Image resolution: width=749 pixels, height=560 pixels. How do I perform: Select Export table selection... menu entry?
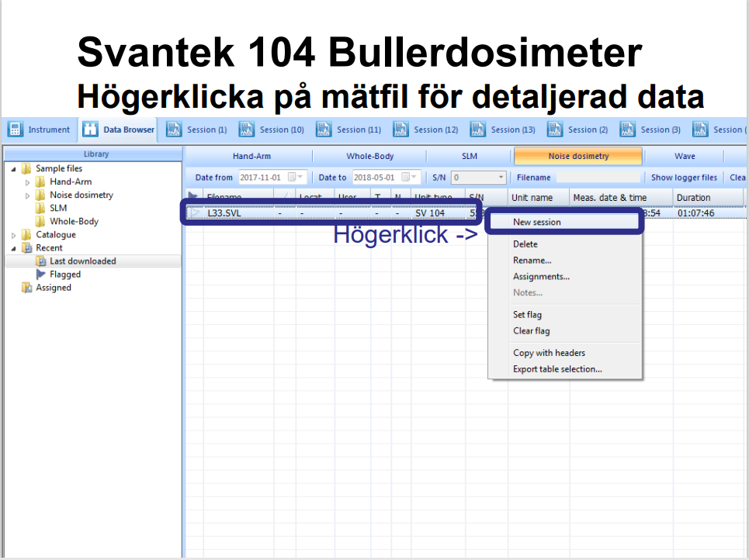click(557, 369)
